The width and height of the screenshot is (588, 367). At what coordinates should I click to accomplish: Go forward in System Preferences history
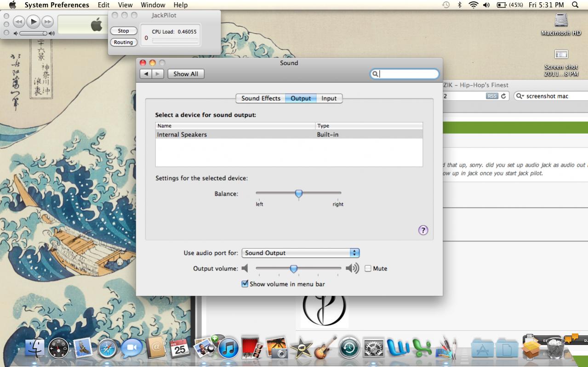pos(158,74)
